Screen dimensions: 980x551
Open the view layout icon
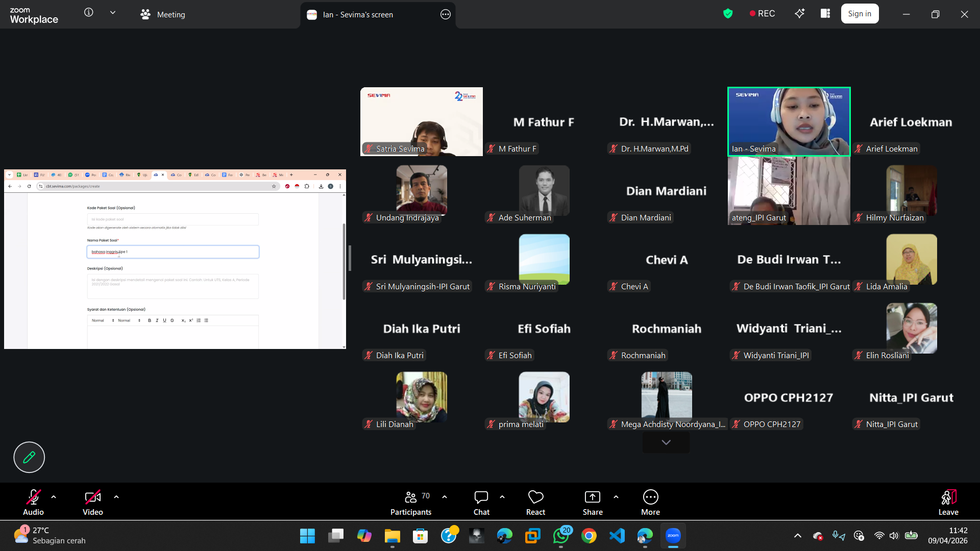825,14
